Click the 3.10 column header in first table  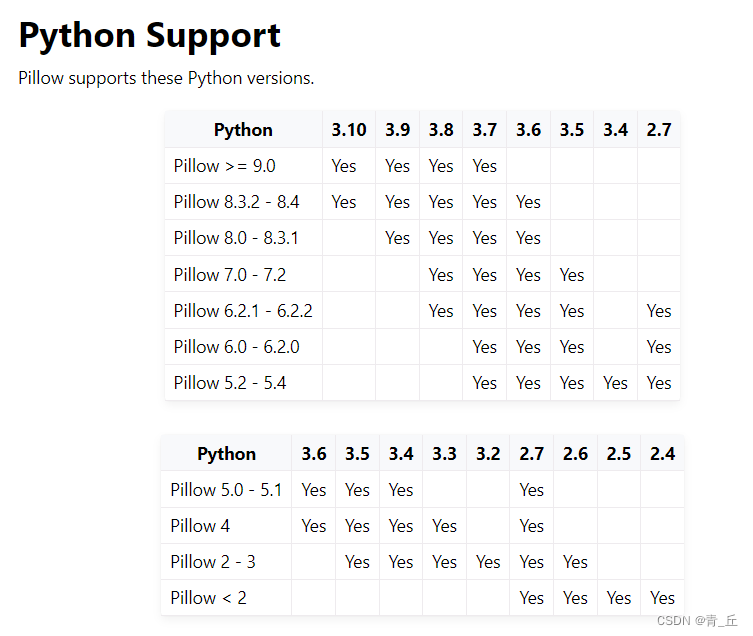[x=349, y=130]
